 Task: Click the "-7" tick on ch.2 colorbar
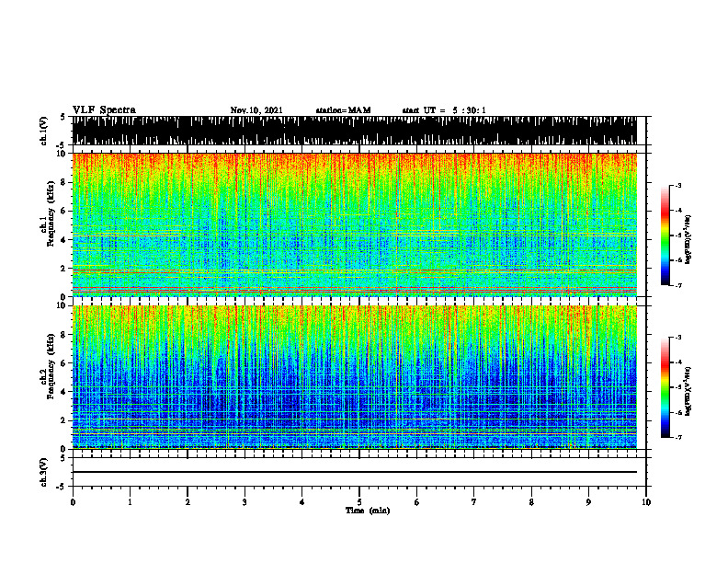point(678,437)
